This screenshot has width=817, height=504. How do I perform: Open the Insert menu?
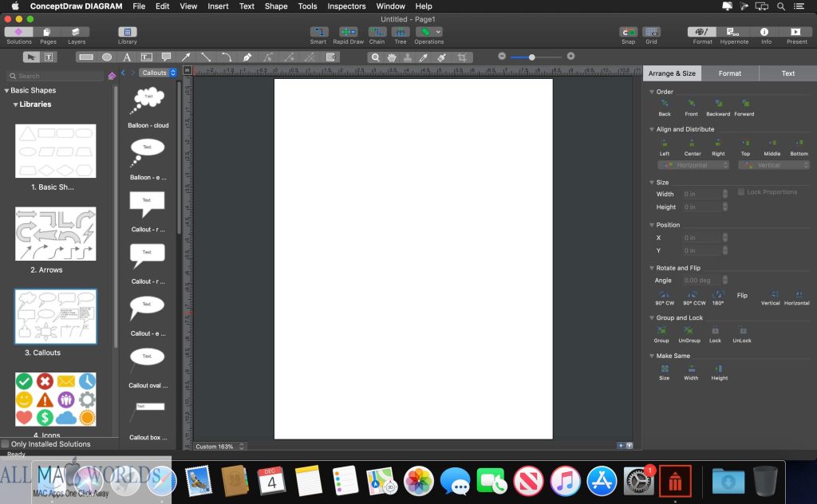(218, 6)
